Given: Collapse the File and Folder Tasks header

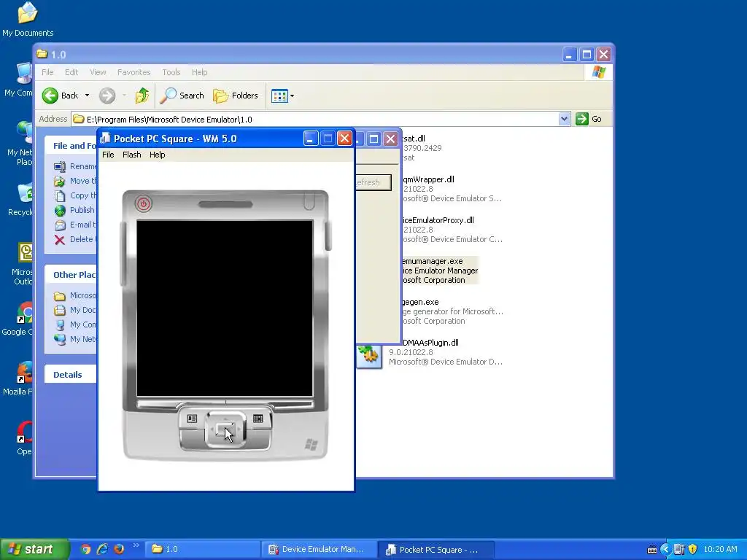Looking at the screenshot, I should [x=71, y=146].
